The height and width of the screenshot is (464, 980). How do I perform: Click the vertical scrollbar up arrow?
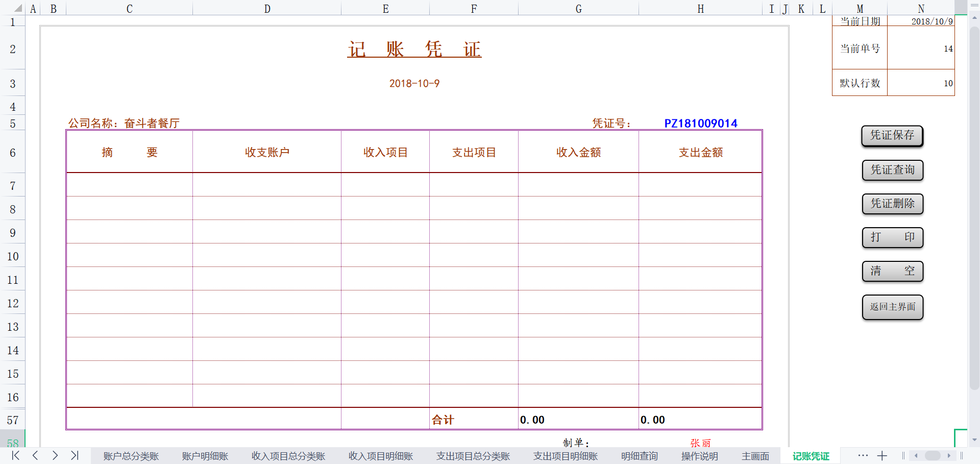click(974, 17)
